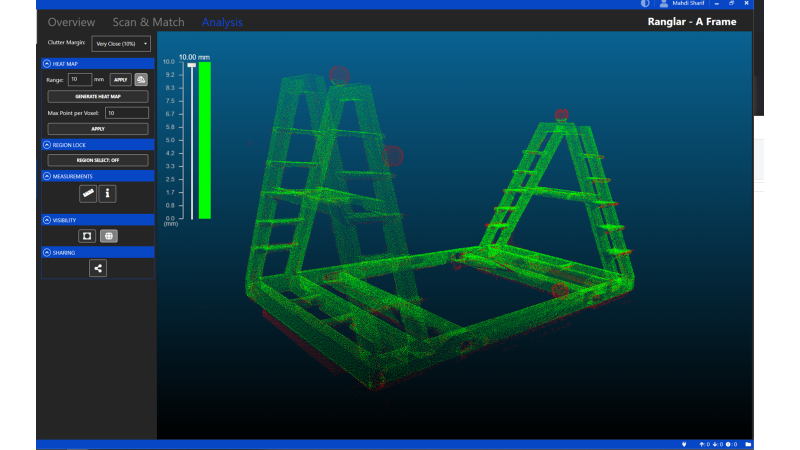Switch to the Overview tab
The height and width of the screenshot is (450, 800).
[71, 22]
